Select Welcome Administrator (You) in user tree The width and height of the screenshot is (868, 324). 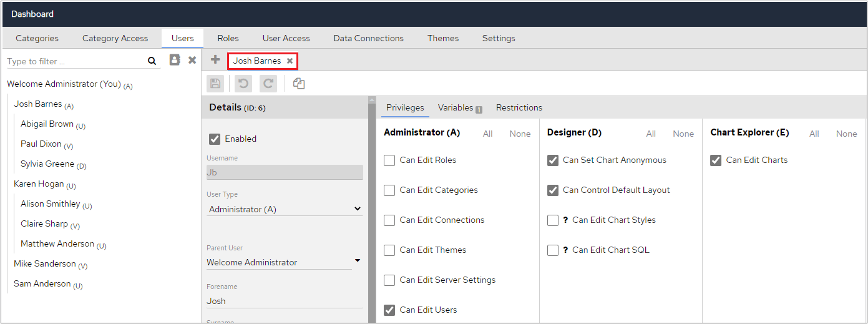(x=70, y=84)
